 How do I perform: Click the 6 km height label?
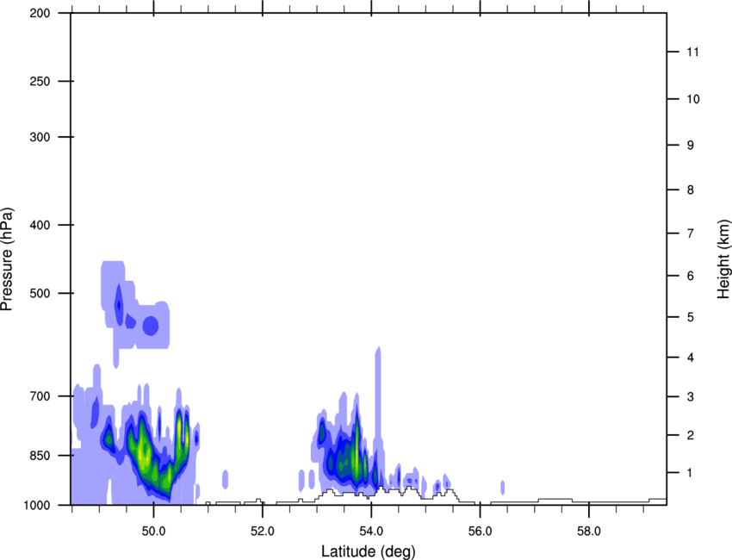[x=691, y=276]
